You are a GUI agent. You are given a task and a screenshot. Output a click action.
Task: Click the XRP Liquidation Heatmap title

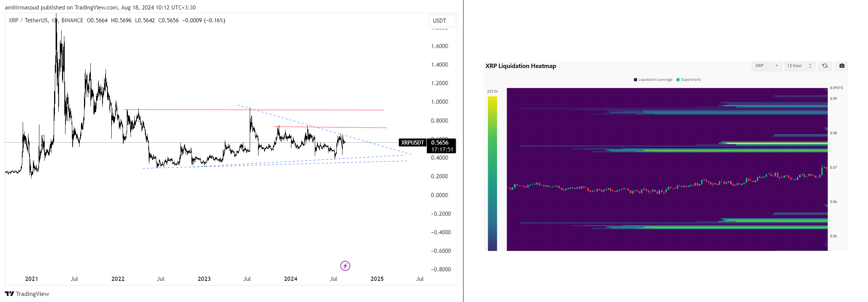521,66
